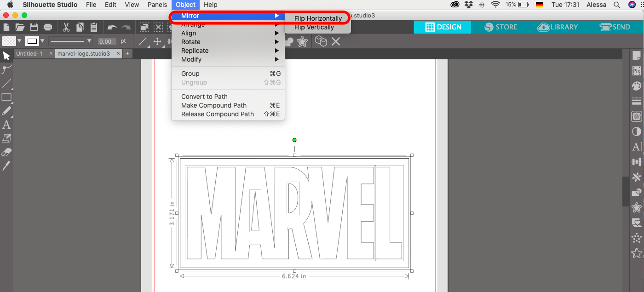Choose the Select arrow tool
Viewport: 644px width, 292px height.
(x=6, y=56)
